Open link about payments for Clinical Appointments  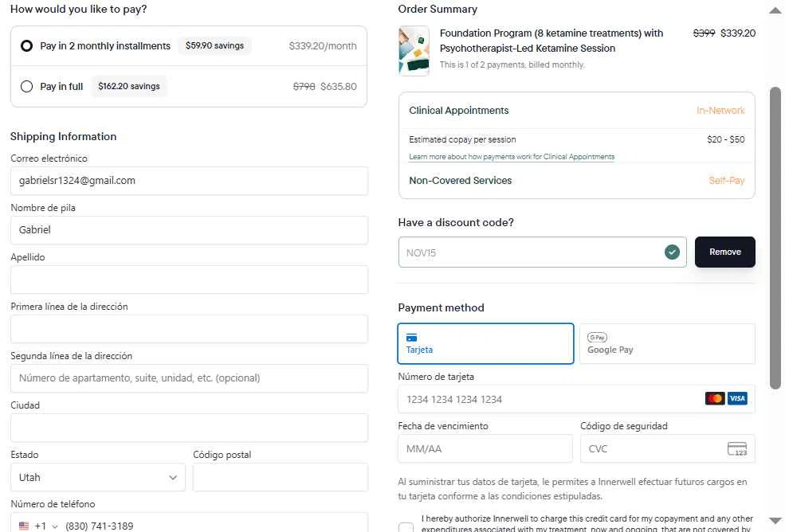[512, 157]
